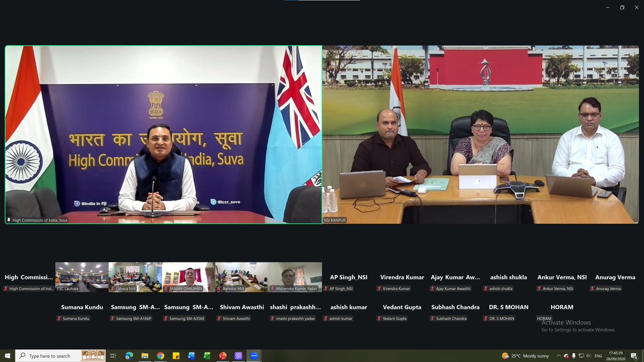Select the Labasa Mill video thumbnail
The width and height of the screenshot is (644, 362).
[135, 277]
